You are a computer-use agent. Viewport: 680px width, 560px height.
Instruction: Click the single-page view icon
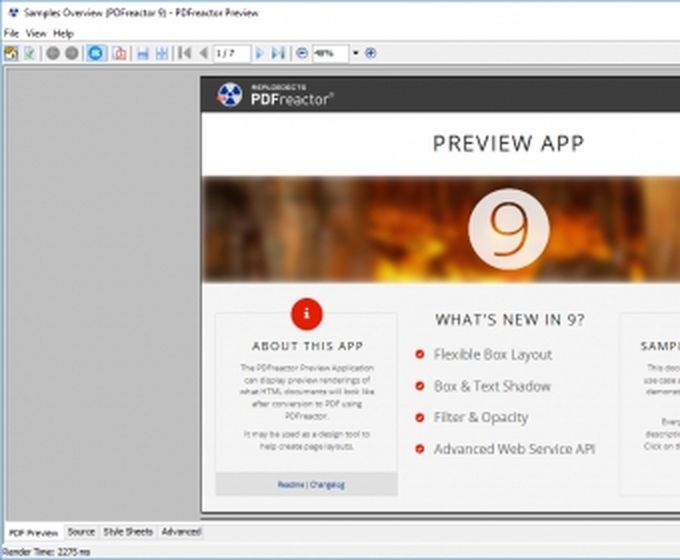tap(143, 53)
